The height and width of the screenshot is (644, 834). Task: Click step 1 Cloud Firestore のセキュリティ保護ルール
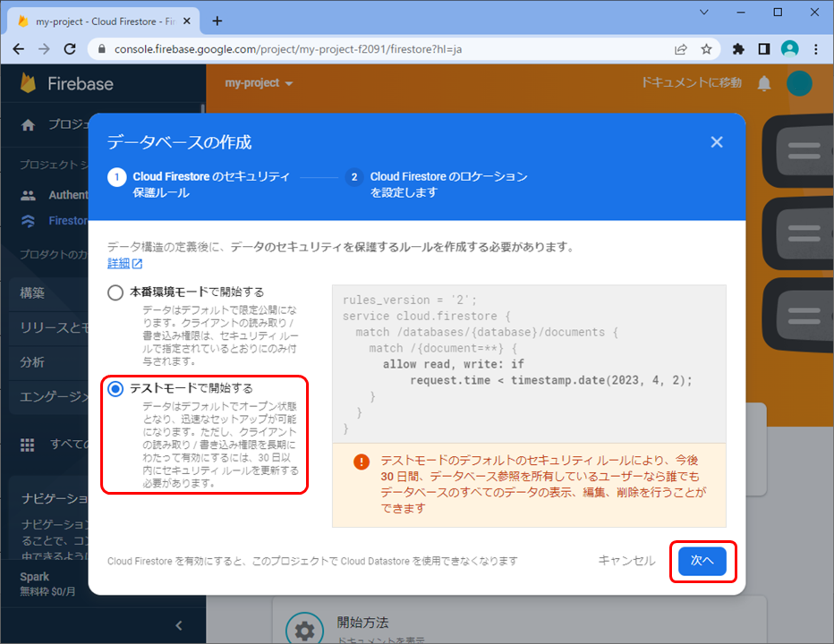tap(199, 185)
